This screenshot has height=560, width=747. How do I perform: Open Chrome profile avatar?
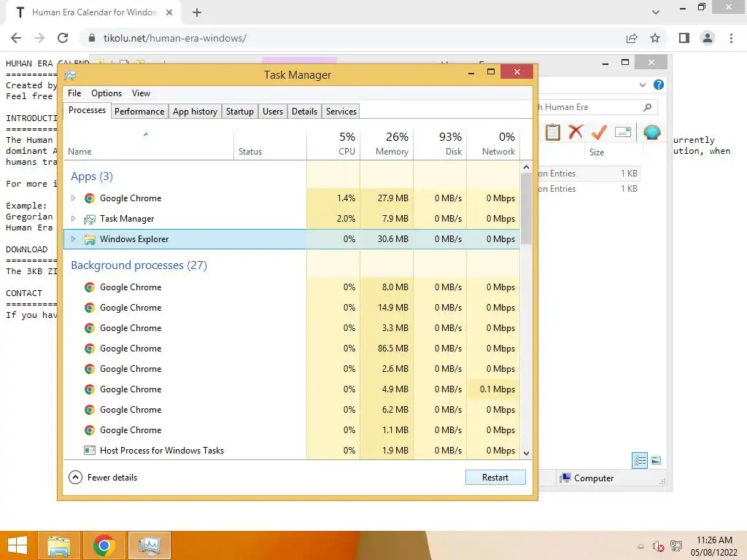tap(708, 38)
